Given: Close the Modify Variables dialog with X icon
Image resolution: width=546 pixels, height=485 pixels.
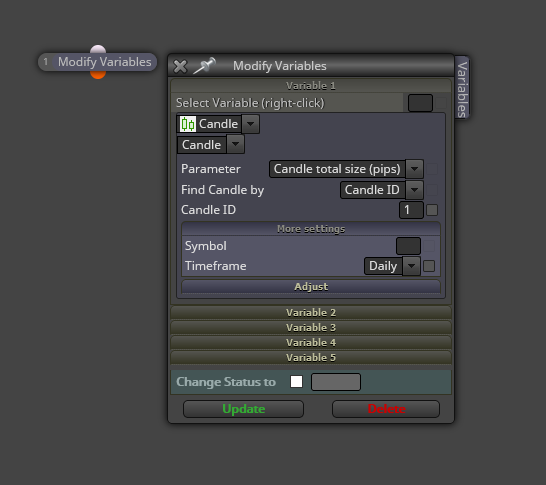Looking at the screenshot, I should click(x=180, y=66).
